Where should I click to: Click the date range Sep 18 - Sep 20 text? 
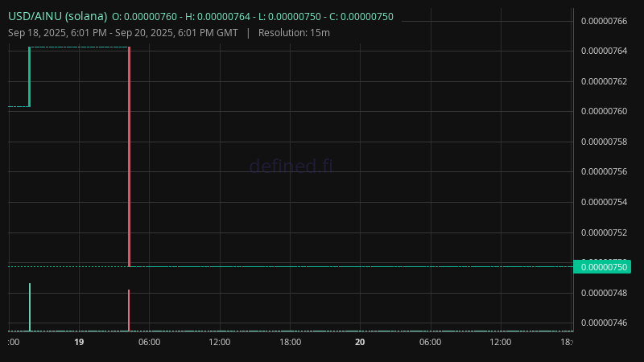click(123, 33)
